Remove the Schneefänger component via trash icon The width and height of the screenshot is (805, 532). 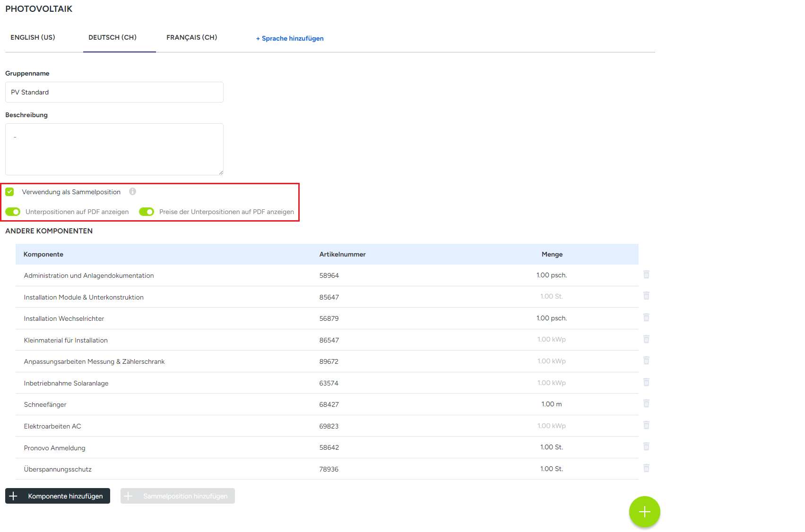646,403
